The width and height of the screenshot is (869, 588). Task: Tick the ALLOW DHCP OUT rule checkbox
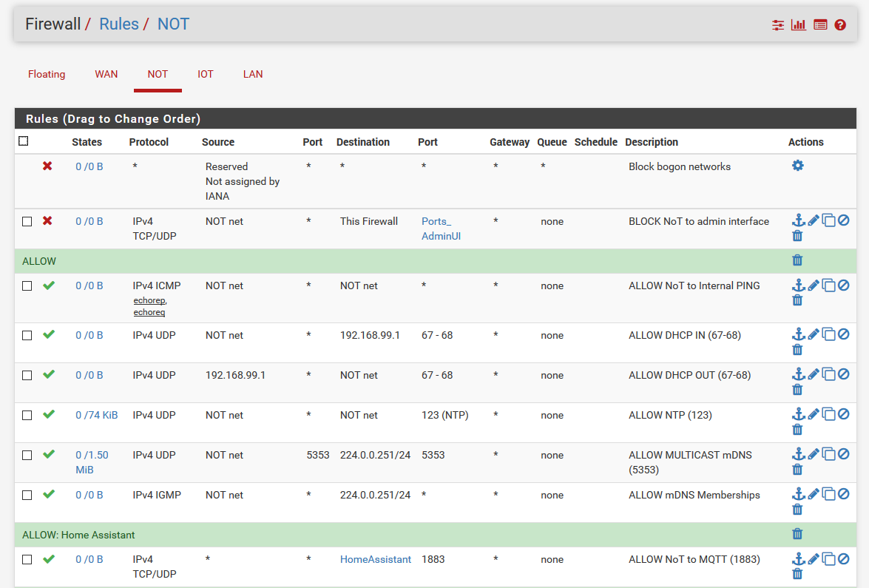pos(27,375)
